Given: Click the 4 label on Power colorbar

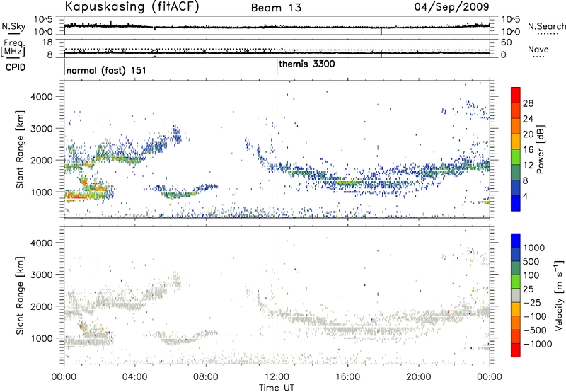Looking at the screenshot, I should tap(525, 196).
